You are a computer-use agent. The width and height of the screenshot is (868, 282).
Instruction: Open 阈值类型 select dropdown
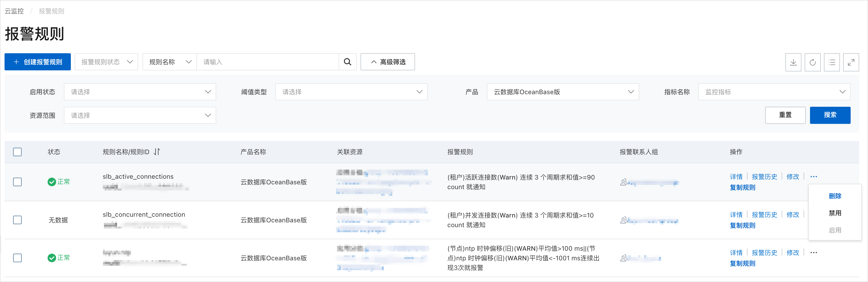click(x=351, y=92)
